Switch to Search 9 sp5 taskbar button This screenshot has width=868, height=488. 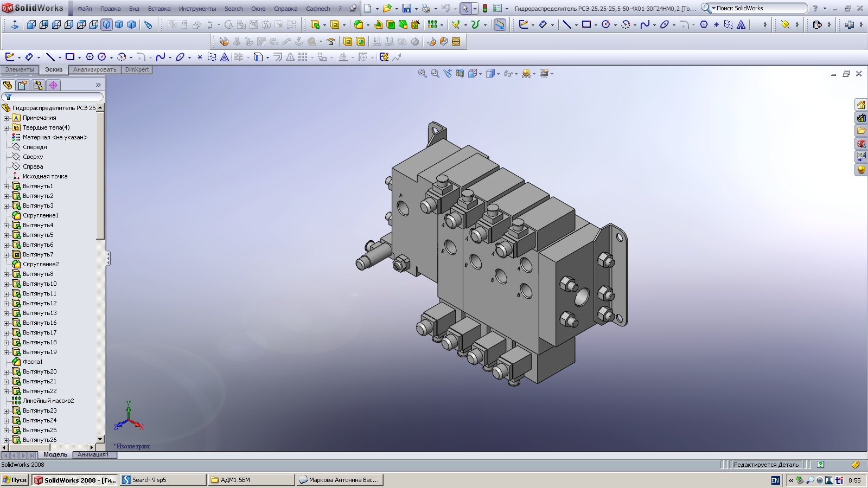[x=163, y=480]
